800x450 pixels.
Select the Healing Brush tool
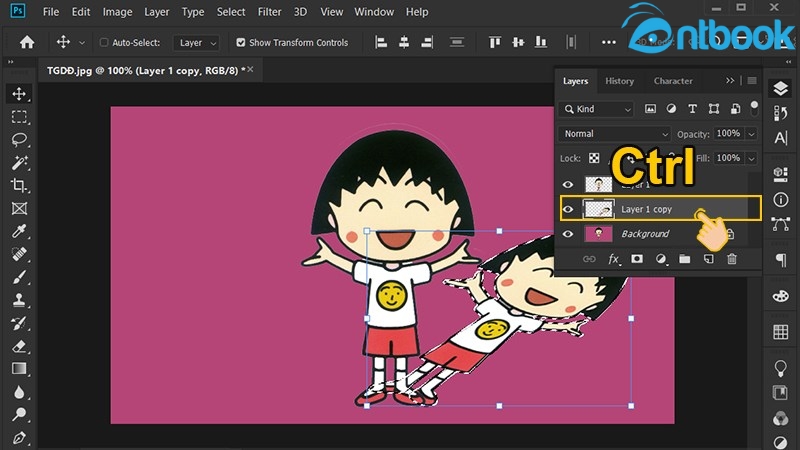19,254
